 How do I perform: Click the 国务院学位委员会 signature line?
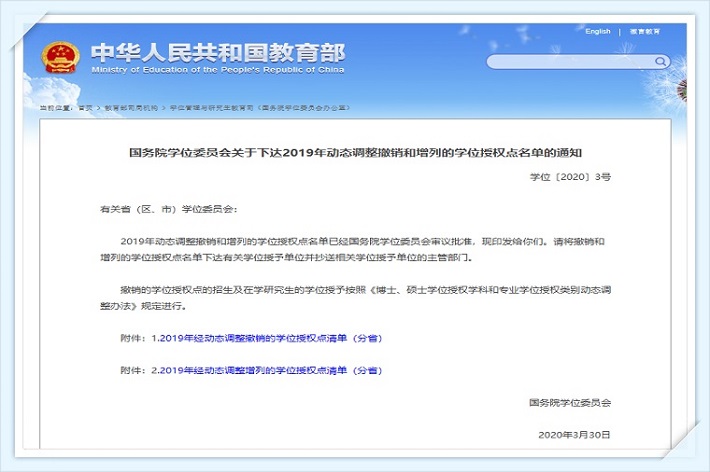tap(569, 402)
